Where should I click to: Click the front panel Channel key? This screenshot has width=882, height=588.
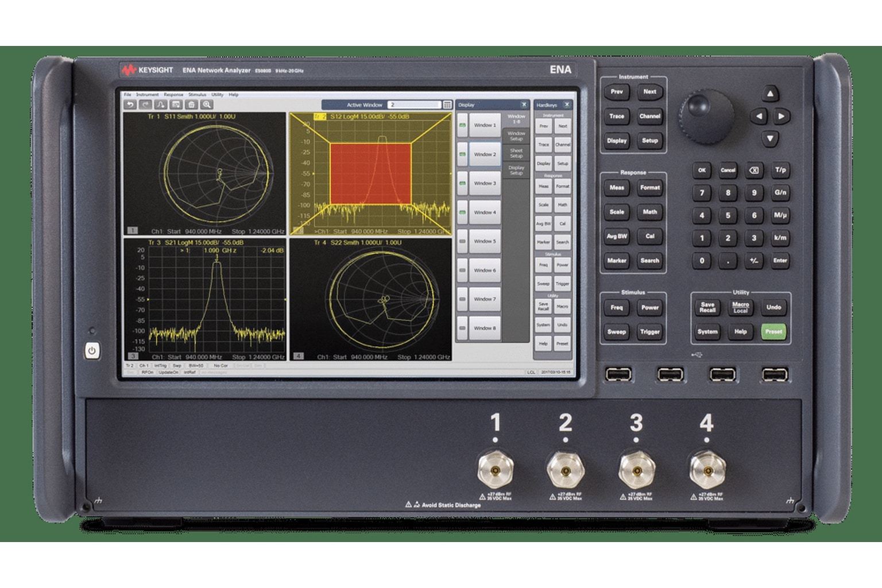point(650,116)
